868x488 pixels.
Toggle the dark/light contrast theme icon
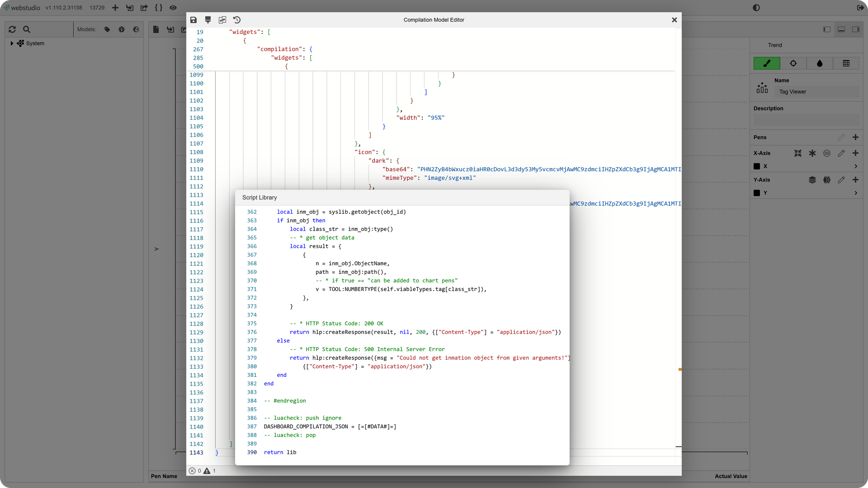756,8
